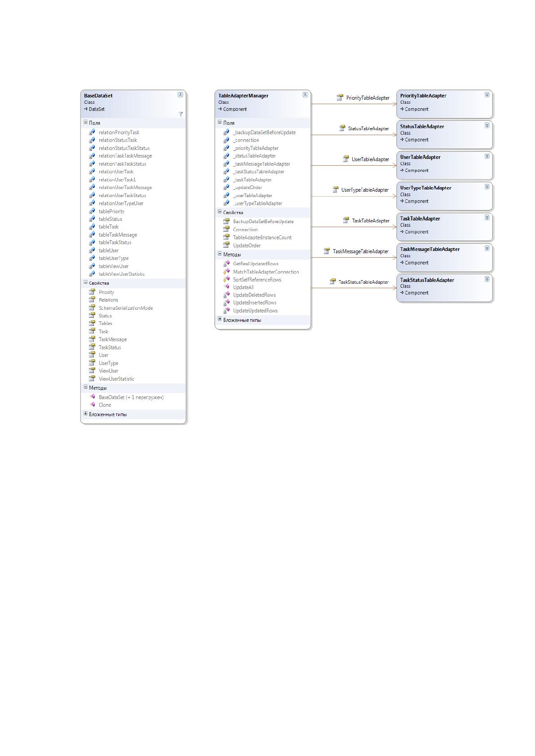The width and height of the screenshot is (535, 756).
Task: Expand the PriorityTableAdapter class box
Action: tap(487, 95)
